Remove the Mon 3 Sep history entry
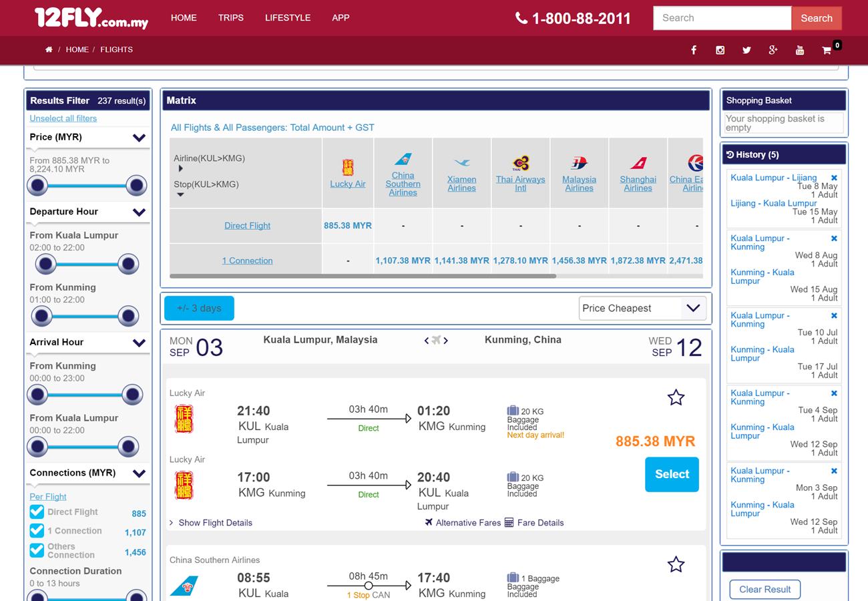The image size is (868, 601). (x=834, y=471)
